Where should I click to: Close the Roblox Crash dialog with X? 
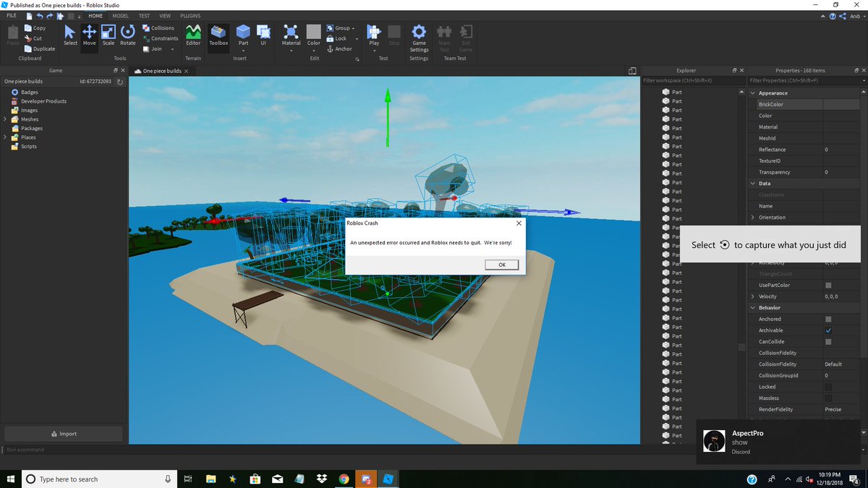519,223
